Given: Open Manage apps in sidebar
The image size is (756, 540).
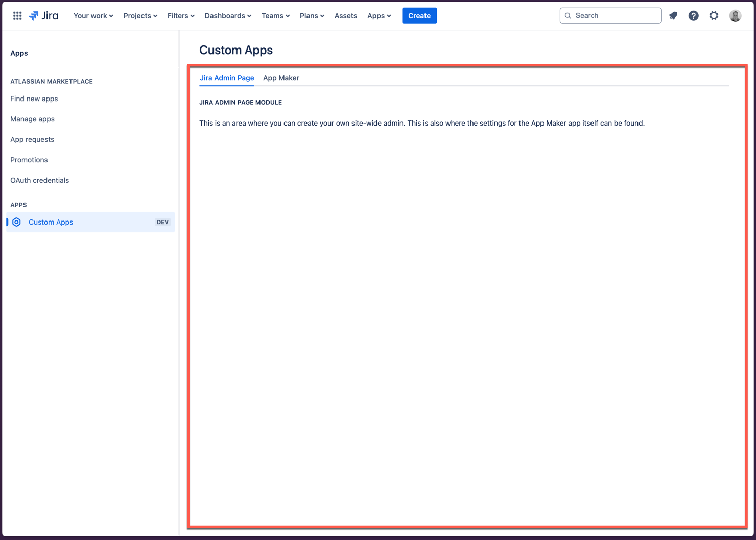Looking at the screenshot, I should (32, 119).
